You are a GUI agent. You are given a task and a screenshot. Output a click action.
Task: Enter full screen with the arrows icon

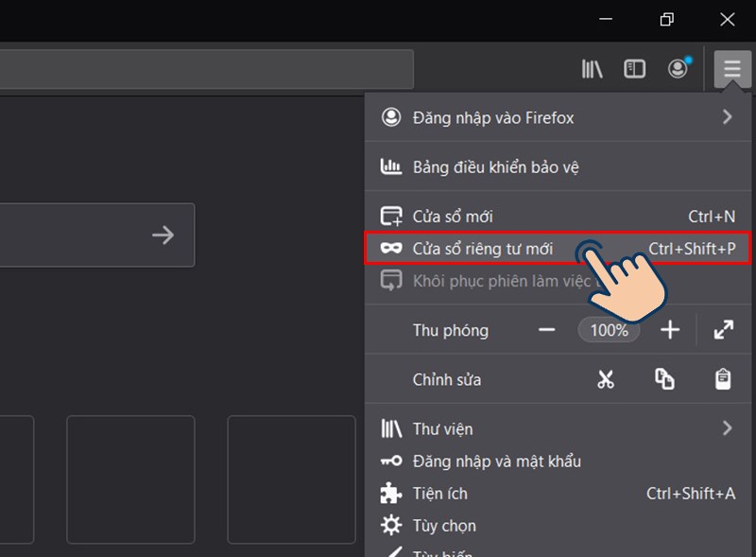click(x=723, y=330)
